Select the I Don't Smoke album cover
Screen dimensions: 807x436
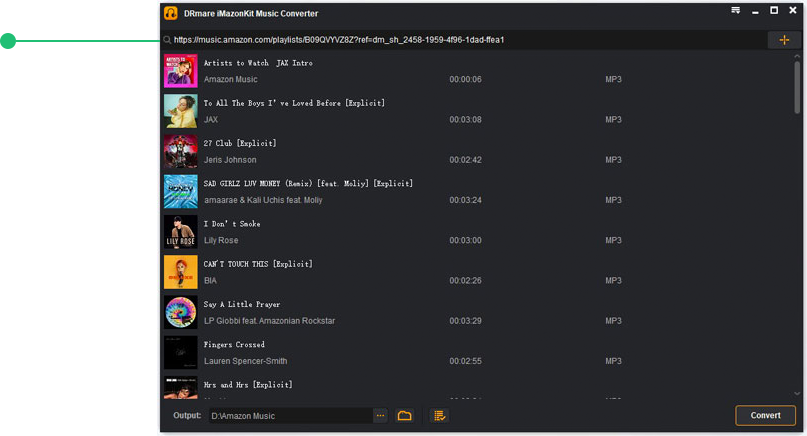180,232
